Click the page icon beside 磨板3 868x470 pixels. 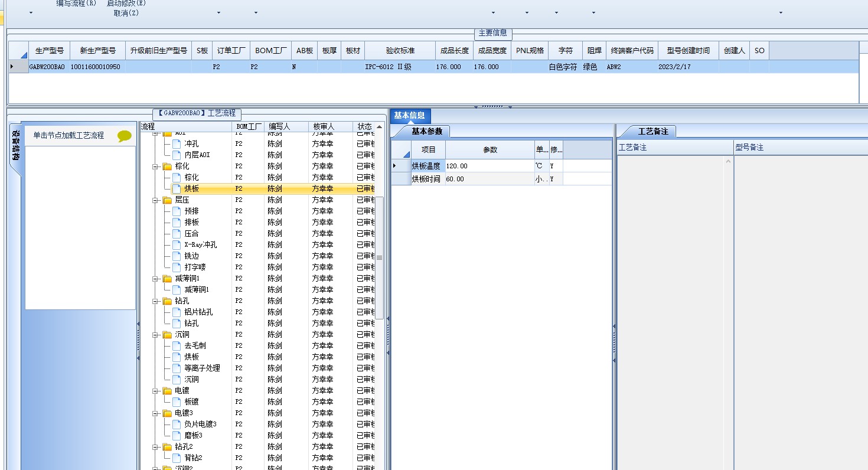coord(177,435)
